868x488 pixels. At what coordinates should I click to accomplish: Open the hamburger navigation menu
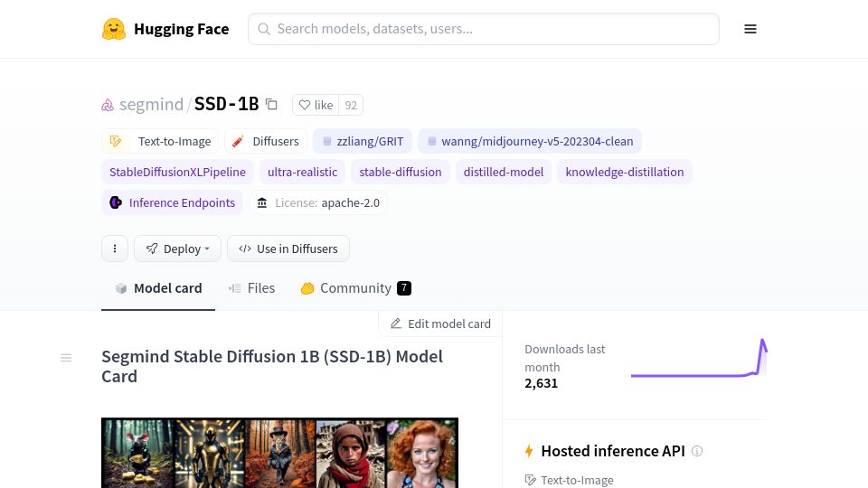(x=750, y=29)
